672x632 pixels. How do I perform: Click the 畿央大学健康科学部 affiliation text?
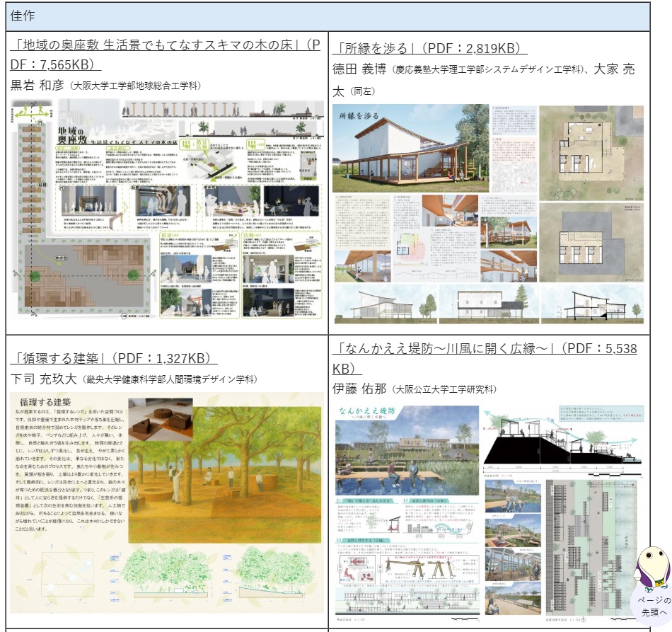170,379
